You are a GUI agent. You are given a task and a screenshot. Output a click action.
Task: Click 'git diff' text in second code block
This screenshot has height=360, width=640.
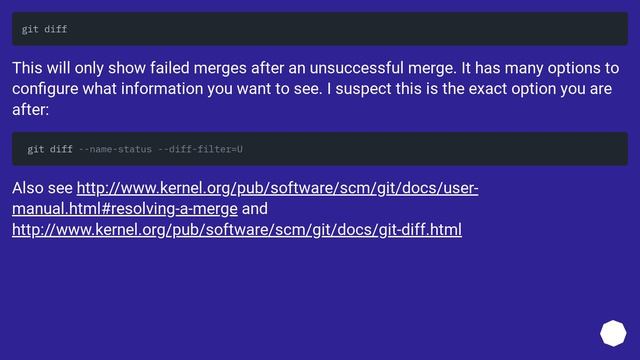(50, 149)
